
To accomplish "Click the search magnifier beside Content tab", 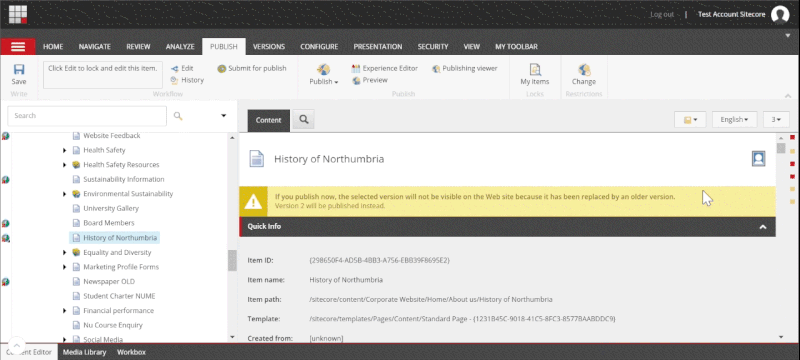I will point(304,120).
